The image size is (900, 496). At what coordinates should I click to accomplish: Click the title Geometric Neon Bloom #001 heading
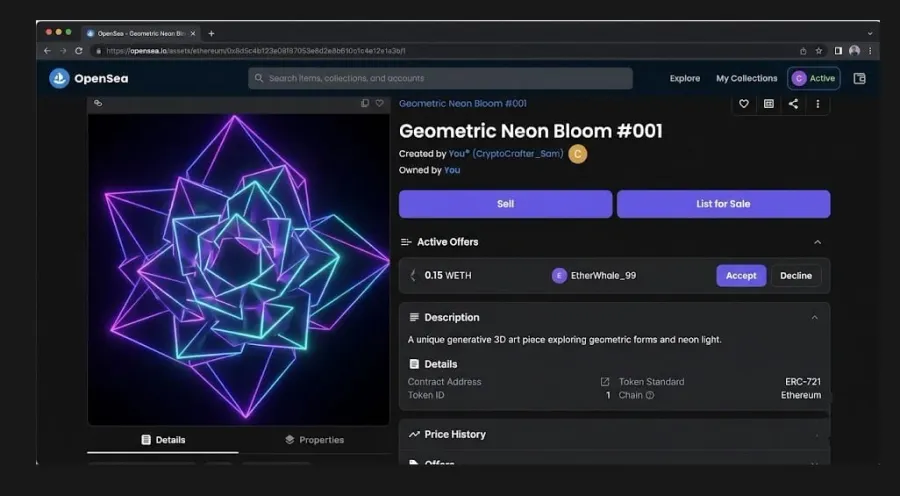(531, 131)
